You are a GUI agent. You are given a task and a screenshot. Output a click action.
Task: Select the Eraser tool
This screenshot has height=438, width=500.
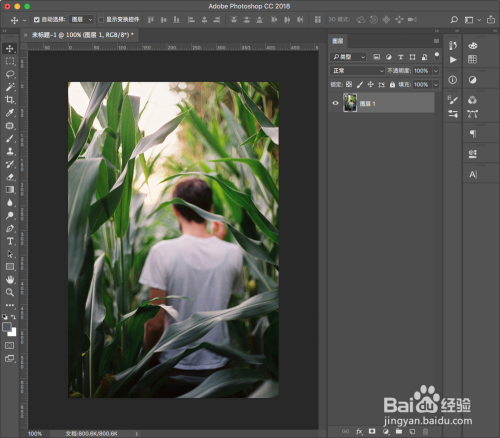click(10, 177)
